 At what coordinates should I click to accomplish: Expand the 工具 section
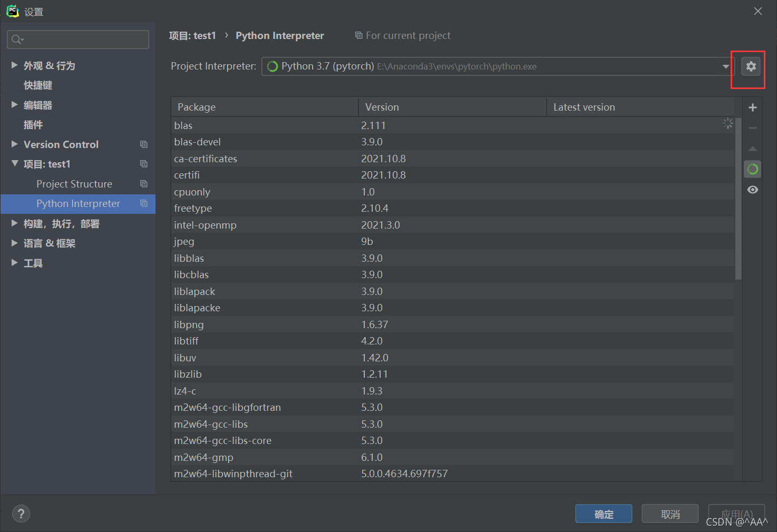[15, 262]
